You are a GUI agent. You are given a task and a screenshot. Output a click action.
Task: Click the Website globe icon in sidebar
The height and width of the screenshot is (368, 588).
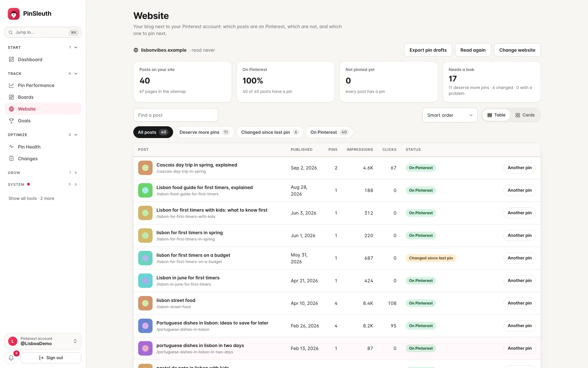[x=11, y=109]
